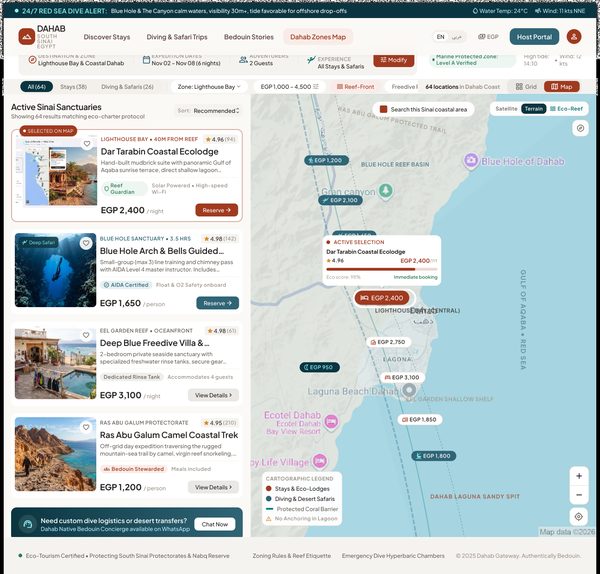Open Destination & Zone search field
Image resolution: width=600 pixels, height=574 pixels.
(77, 60)
